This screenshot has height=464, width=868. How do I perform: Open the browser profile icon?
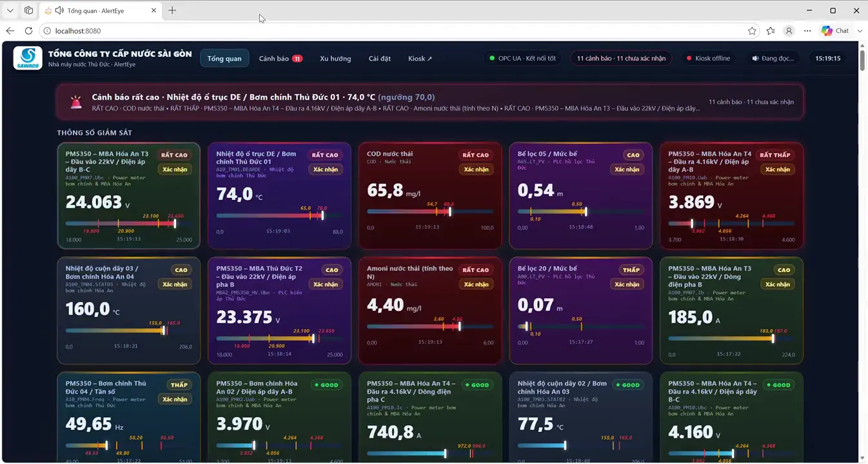point(789,31)
